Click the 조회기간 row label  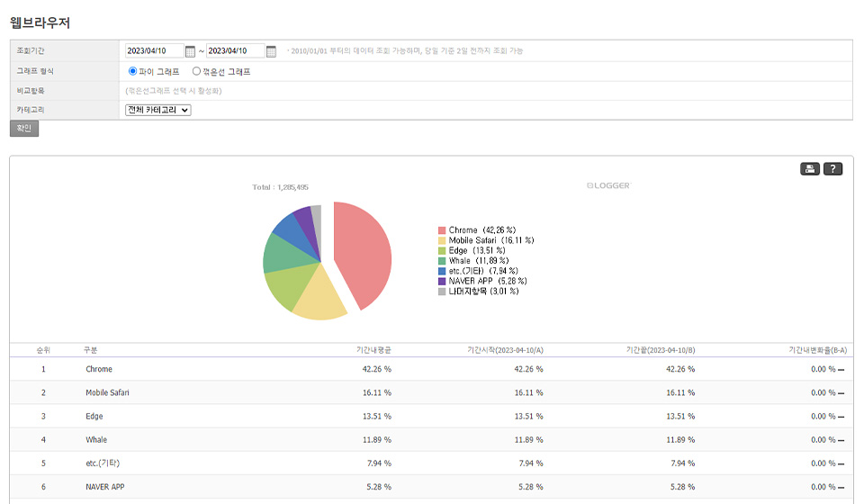point(31,50)
